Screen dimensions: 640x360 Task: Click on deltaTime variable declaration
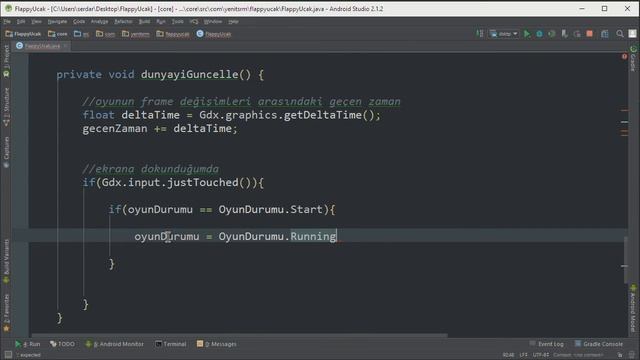point(150,115)
